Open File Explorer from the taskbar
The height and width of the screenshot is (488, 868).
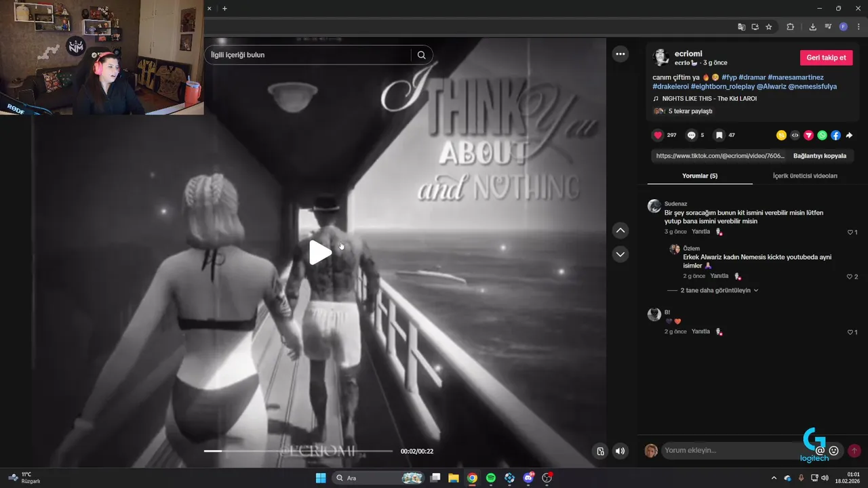pyautogui.click(x=454, y=478)
